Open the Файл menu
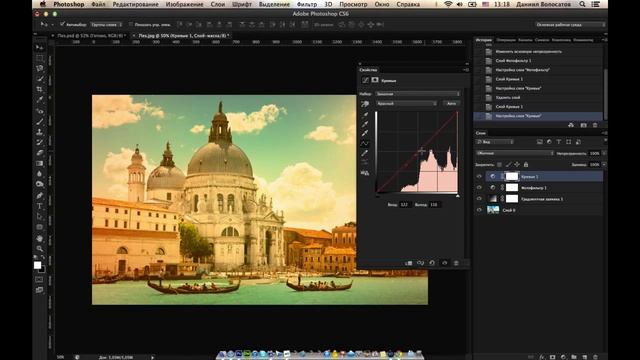The height and width of the screenshot is (360, 640). coord(98,4)
